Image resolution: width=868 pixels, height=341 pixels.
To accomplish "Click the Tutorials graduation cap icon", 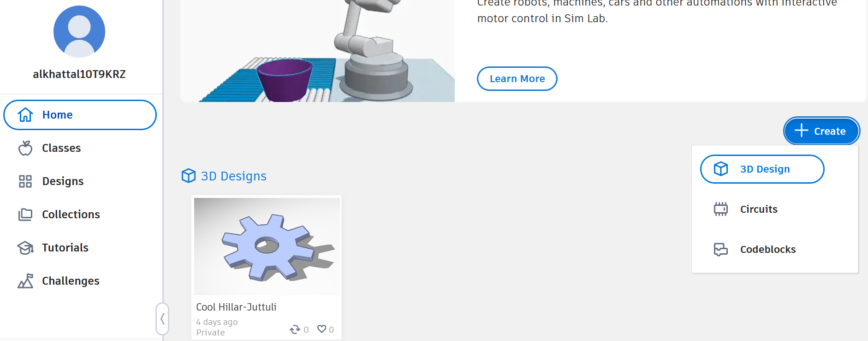I will pyautogui.click(x=25, y=248).
